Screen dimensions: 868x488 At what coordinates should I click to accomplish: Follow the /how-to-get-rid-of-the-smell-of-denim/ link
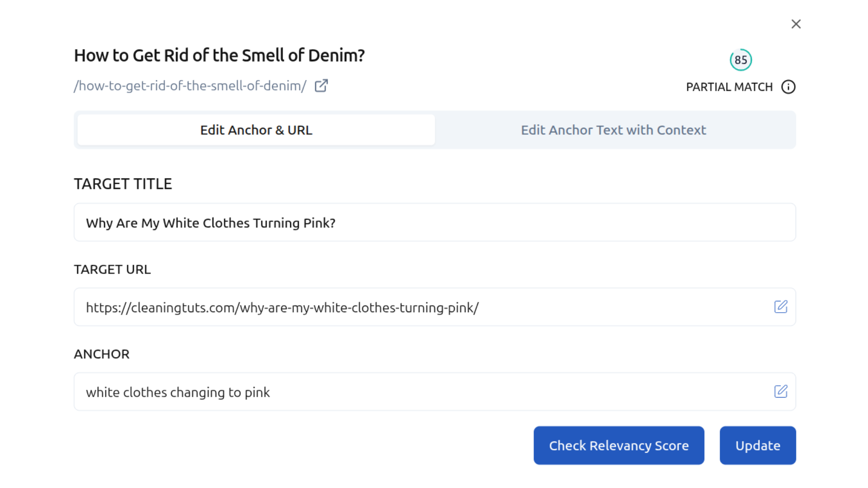190,86
